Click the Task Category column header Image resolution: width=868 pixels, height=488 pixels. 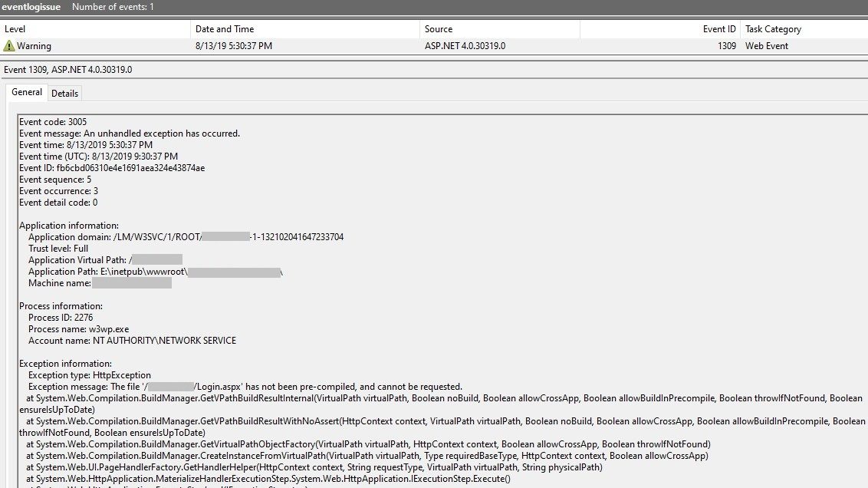[x=774, y=29]
